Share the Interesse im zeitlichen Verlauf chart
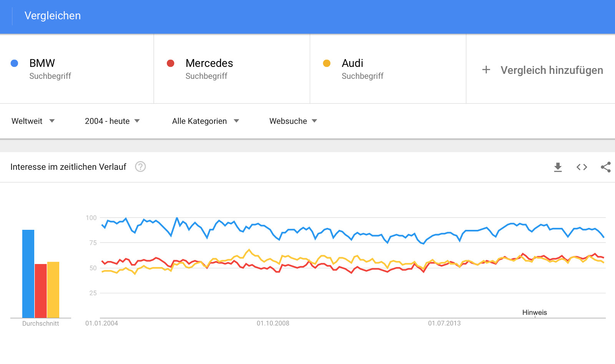Viewport: 615px width, 364px height. 605,167
